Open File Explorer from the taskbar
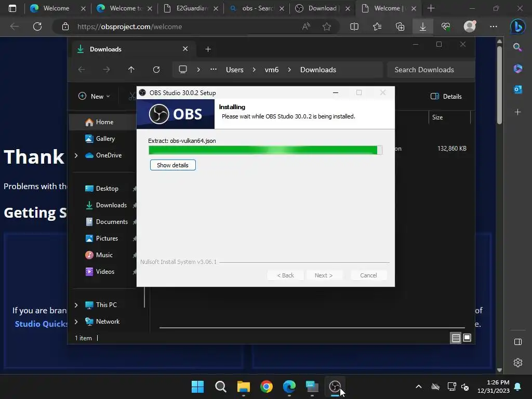The width and height of the screenshot is (532, 399). (243, 387)
